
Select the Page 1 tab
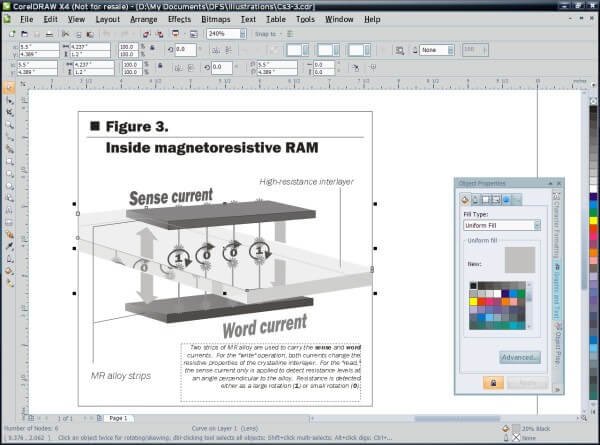118,418
